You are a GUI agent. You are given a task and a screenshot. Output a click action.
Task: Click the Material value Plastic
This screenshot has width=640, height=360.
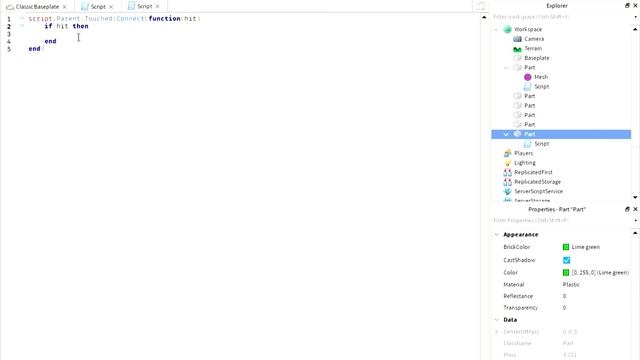(x=571, y=284)
